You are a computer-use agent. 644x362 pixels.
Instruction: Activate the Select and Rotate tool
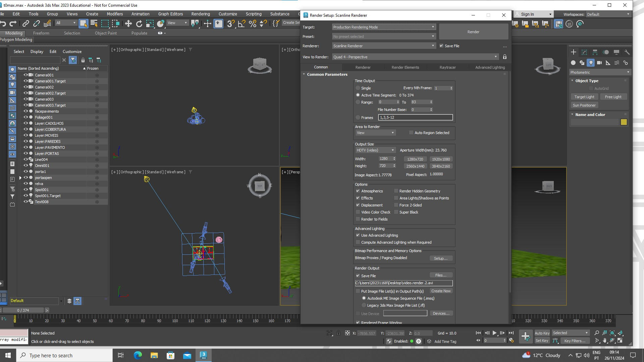139,23
